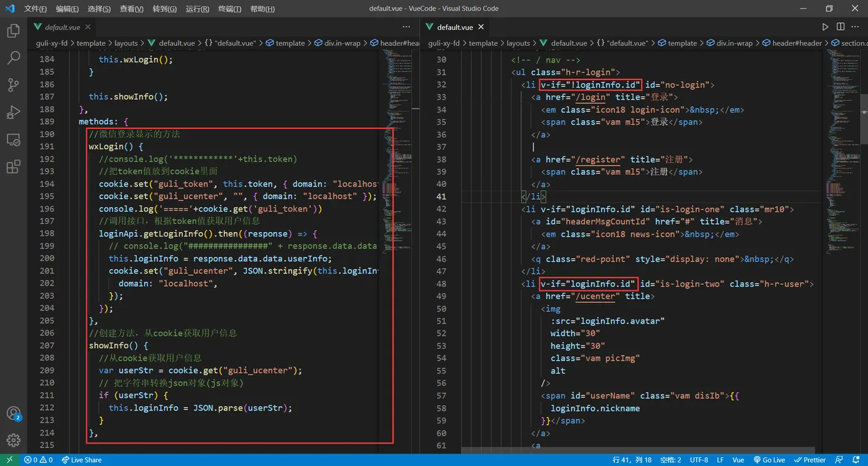The image size is (868, 466).
Task: Click the Run play button in editor toolbar
Action: point(825,27)
